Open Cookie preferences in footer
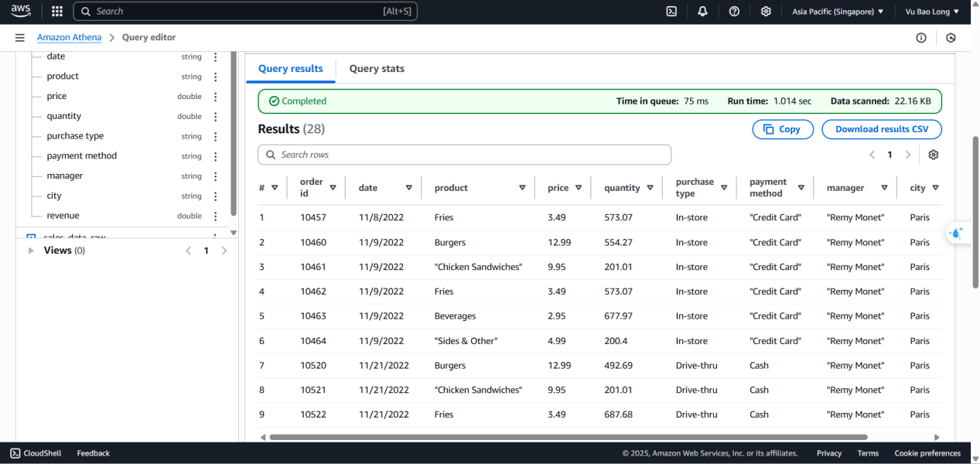Image resolution: width=980 pixels, height=464 pixels. point(927,453)
